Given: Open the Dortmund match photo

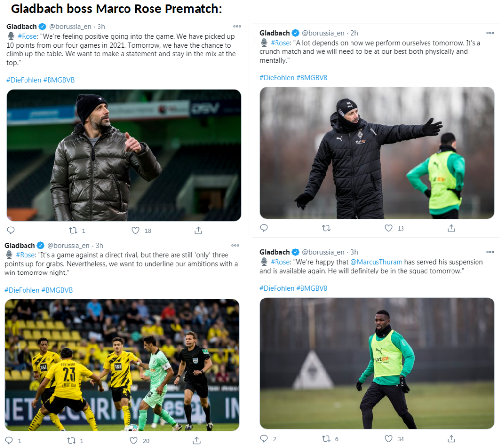Looking at the screenshot, I should click(x=122, y=365).
